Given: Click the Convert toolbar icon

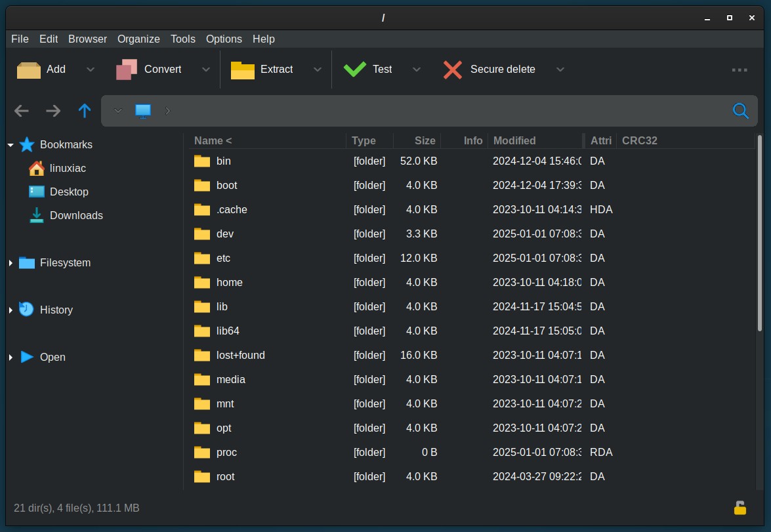Looking at the screenshot, I should pos(127,70).
